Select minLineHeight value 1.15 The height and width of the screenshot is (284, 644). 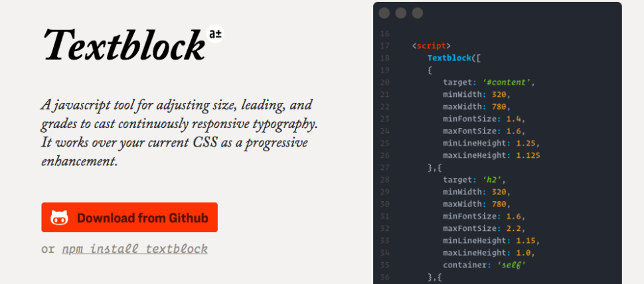pyautogui.click(x=521, y=240)
